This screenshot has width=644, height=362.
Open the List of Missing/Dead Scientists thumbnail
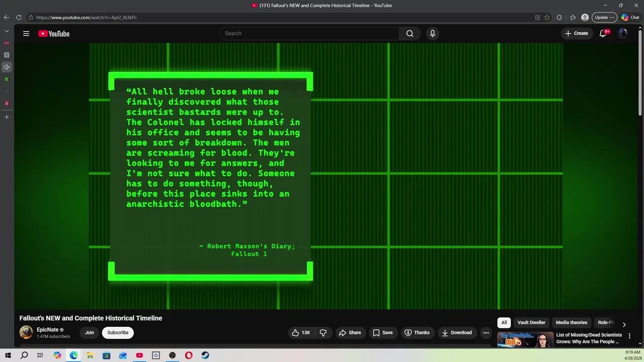[525, 339]
